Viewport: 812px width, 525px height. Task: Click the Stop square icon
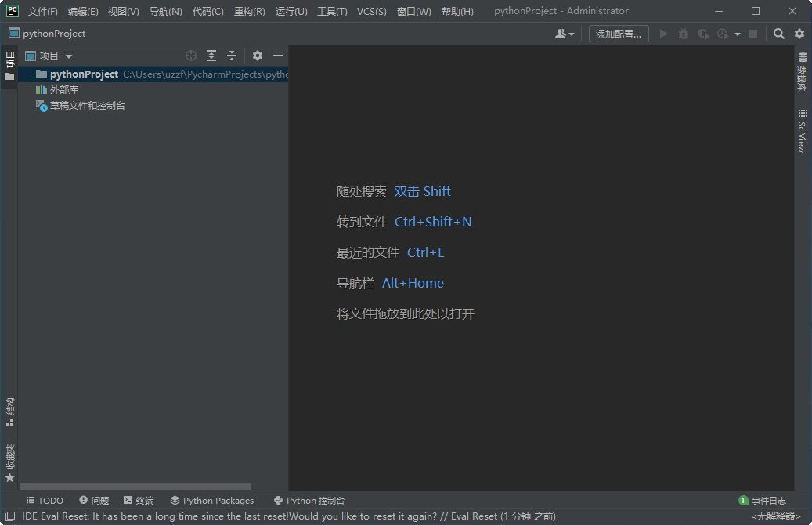[x=753, y=34]
